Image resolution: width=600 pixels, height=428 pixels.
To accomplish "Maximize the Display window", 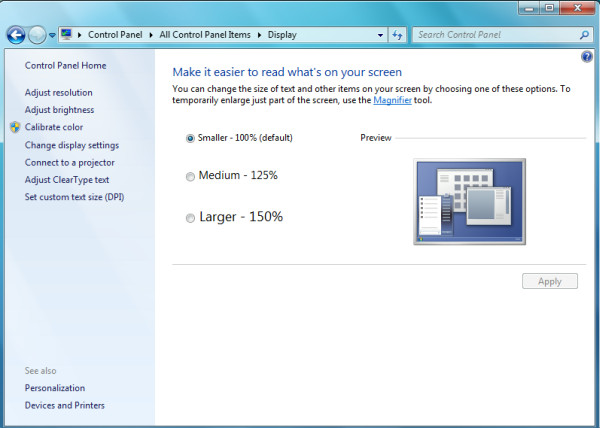I will pos(549,8).
